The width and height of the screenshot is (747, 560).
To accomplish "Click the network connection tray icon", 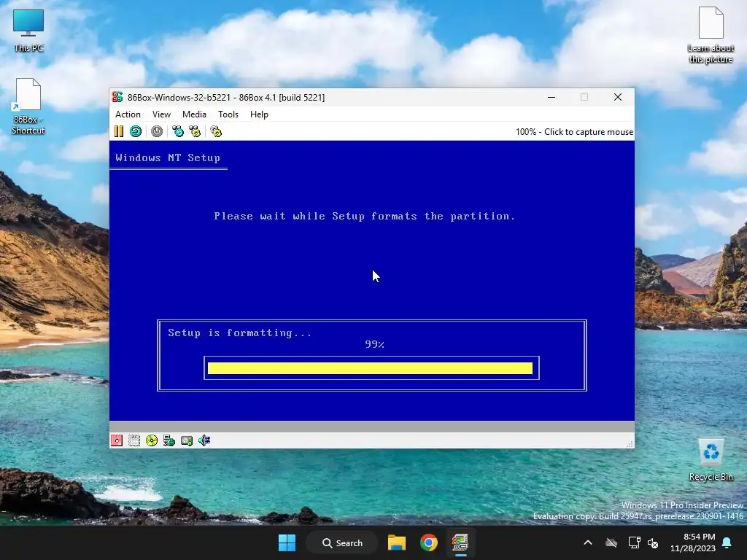I will point(634,542).
